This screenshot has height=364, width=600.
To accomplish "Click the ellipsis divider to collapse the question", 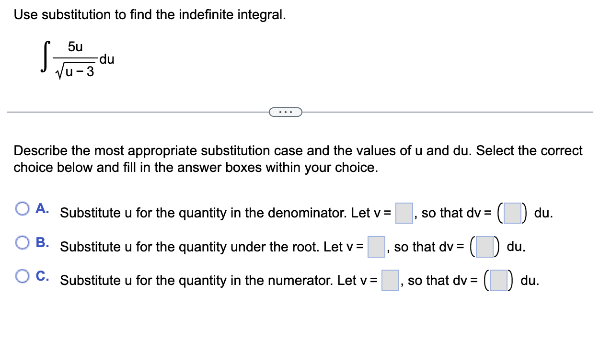I will coord(286,112).
